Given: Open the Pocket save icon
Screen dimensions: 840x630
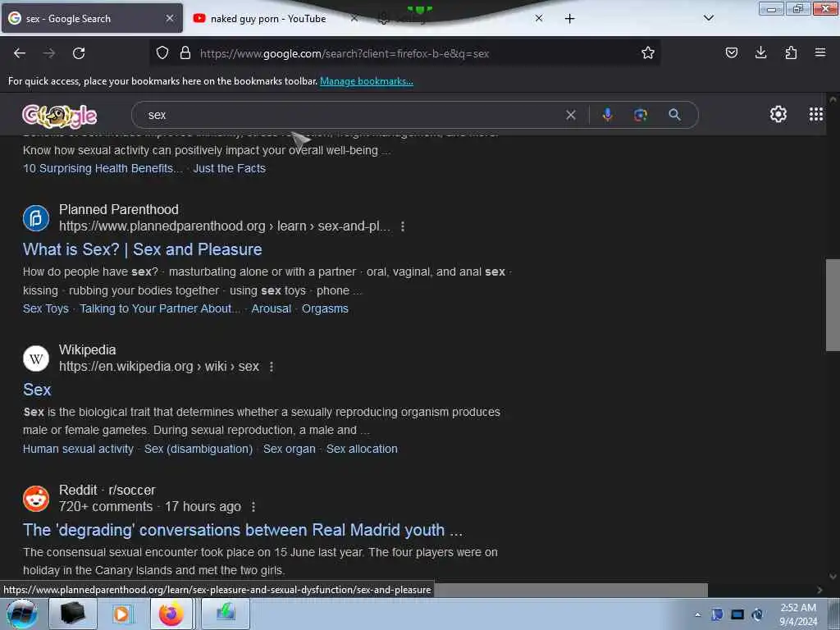Looking at the screenshot, I should coord(731,52).
